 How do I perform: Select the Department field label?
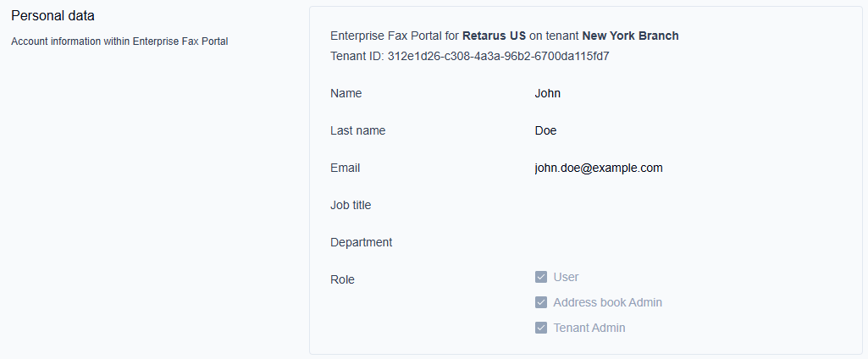[362, 242]
